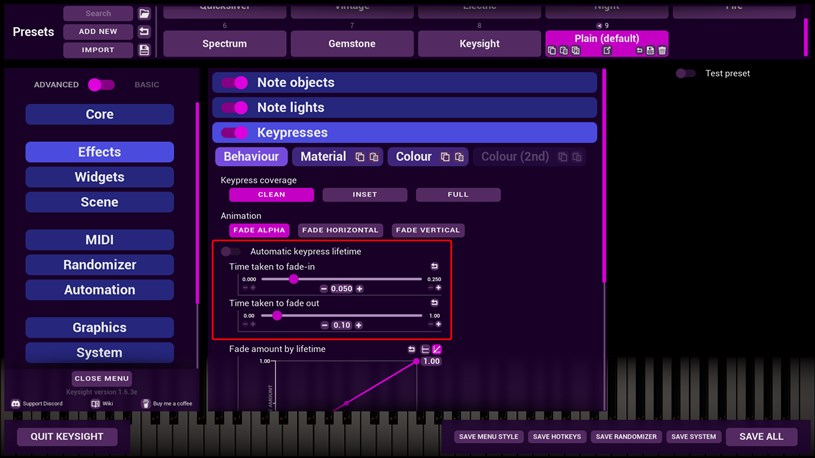Image resolution: width=815 pixels, height=458 pixels.
Task: Decrease fade out value with minus beside 0.10
Action: coord(324,325)
